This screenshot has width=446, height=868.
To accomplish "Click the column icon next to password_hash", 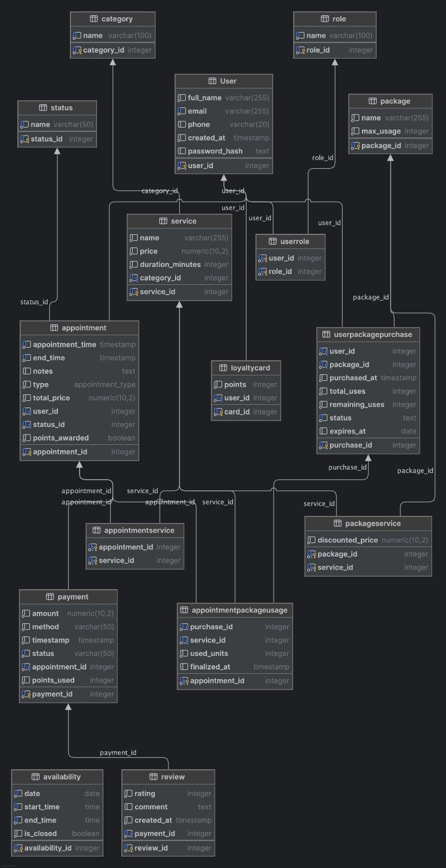I will coord(182,151).
